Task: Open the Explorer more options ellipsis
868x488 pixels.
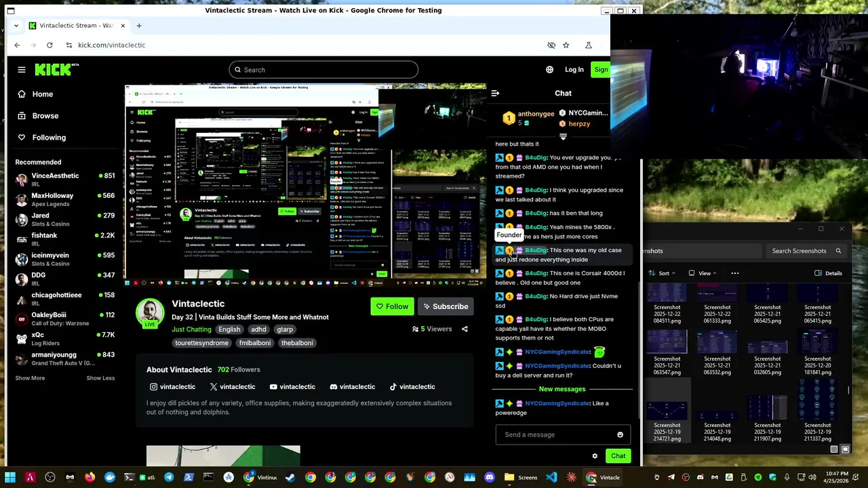Action: [735, 273]
